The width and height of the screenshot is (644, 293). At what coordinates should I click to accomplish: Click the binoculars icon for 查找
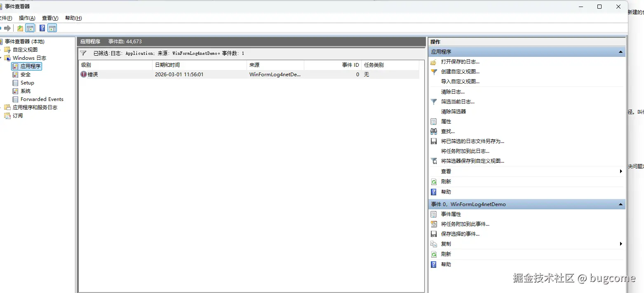pyautogui.click(x=433, y=131)
